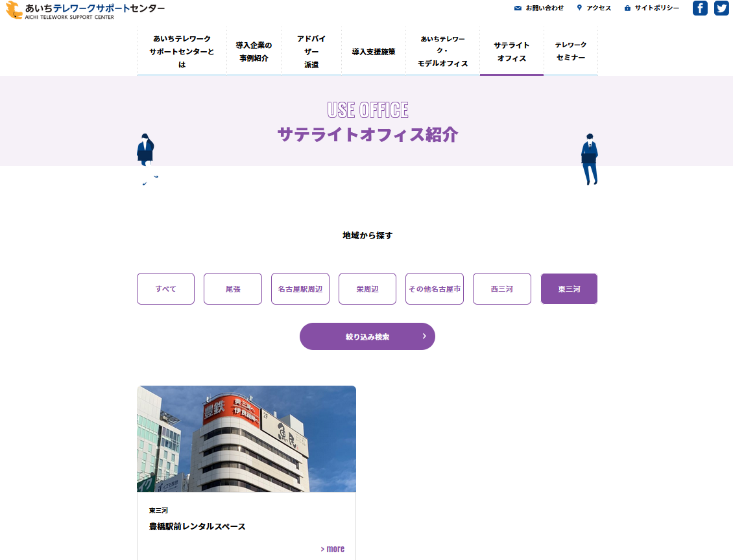733x560 pixels.
Task: Click the lock icon for サイトポリシー
Action: point(627,8)
